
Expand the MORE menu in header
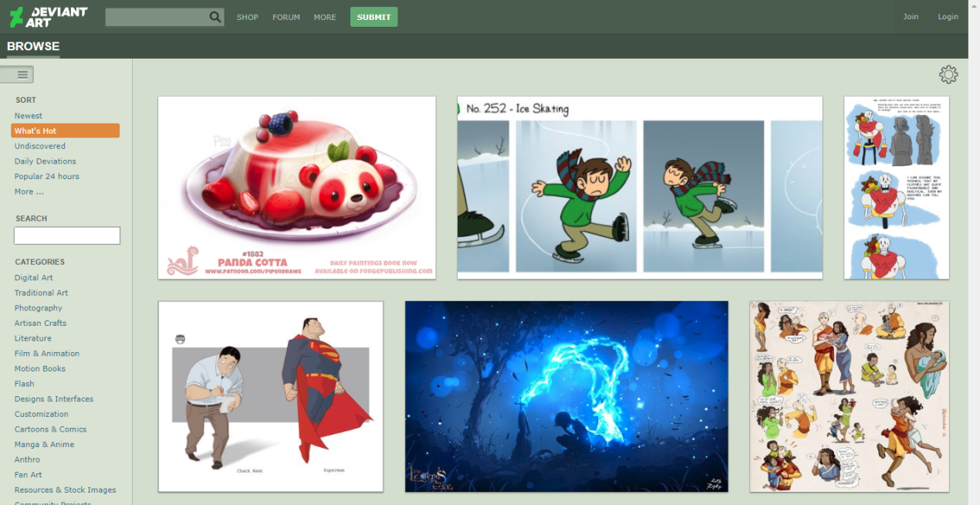(x=325, y=17)
